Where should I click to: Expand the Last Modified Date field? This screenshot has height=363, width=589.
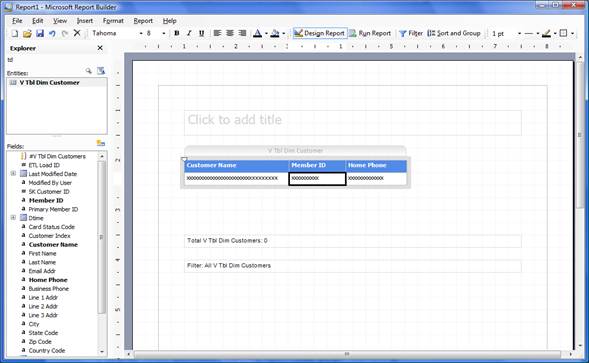click(13, 173)
